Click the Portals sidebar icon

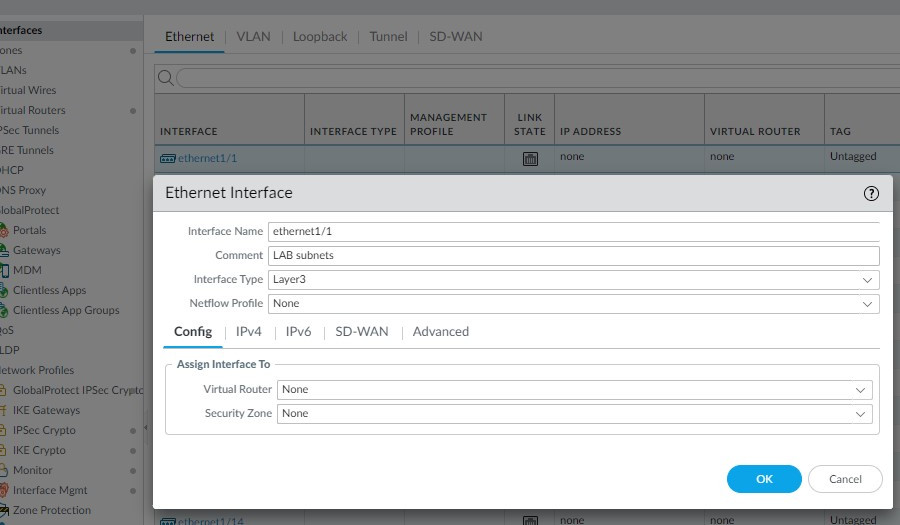(x=3, y=230)
